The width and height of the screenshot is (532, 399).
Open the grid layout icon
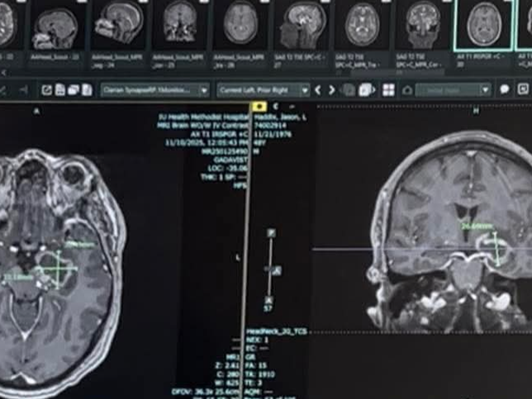tap(388, 90)
